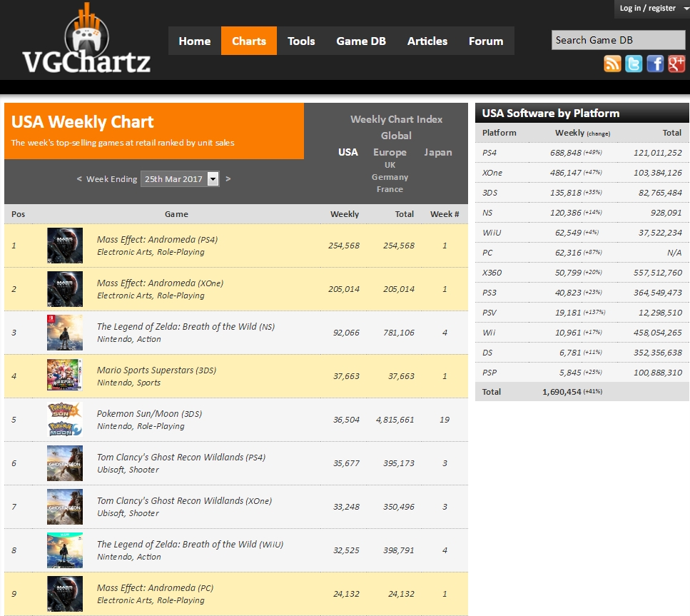Open Mass Effect: Andromeda (XOne) game title

160,283
